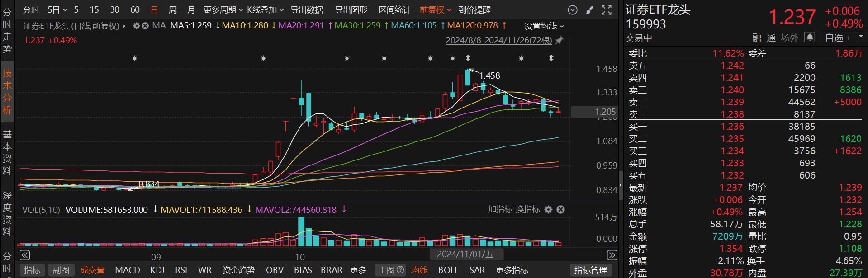Toggle 指标 button in bottom bar
The image size is (868, 278).
click(32, 270)
